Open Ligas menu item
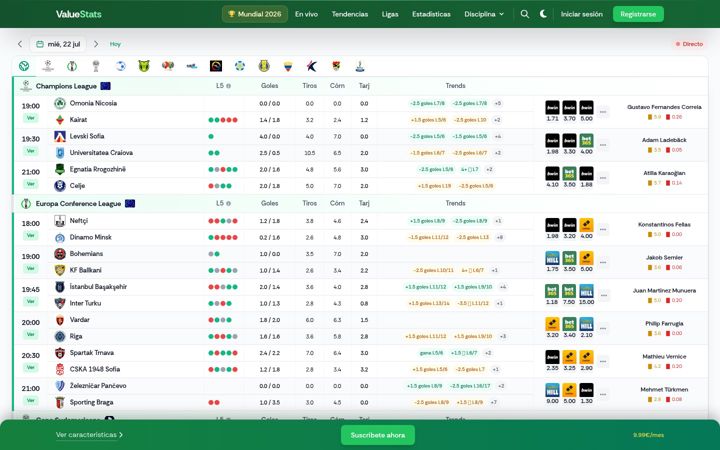Image resolution: width=720 pixels, height=450 pixels. point(390,14)
